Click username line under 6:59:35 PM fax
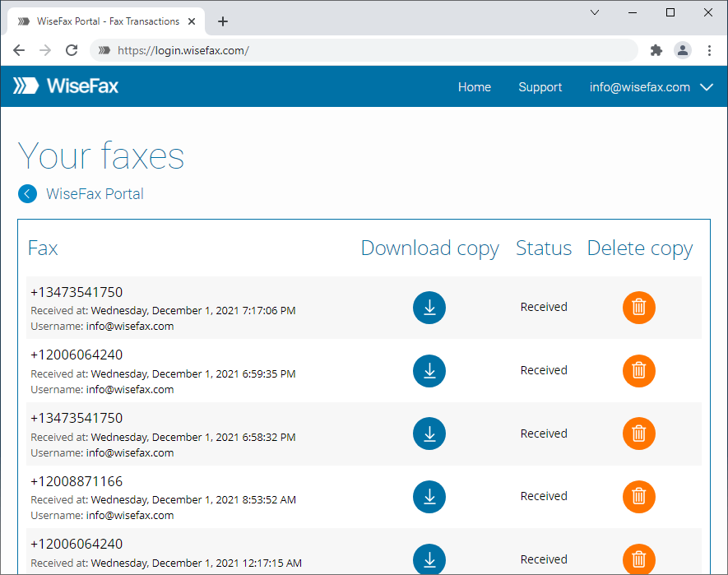This screenshot has height=575, width=728. click(x=102, y=390)
